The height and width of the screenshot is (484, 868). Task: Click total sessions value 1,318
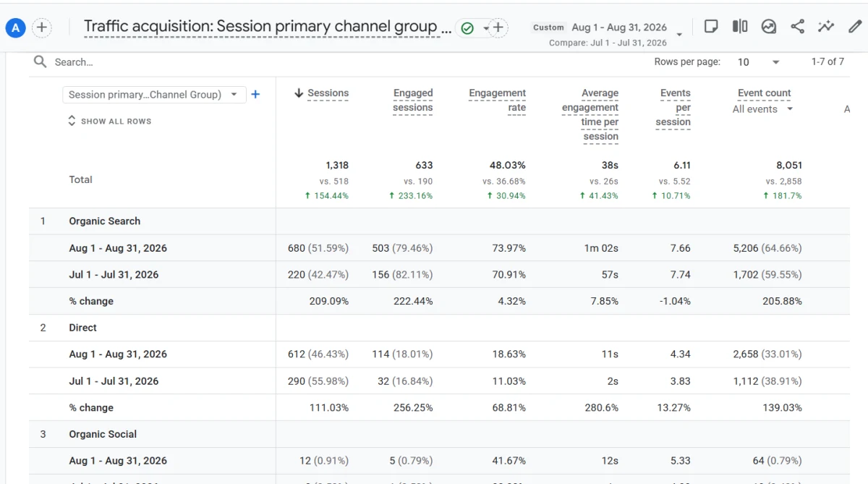337,166
